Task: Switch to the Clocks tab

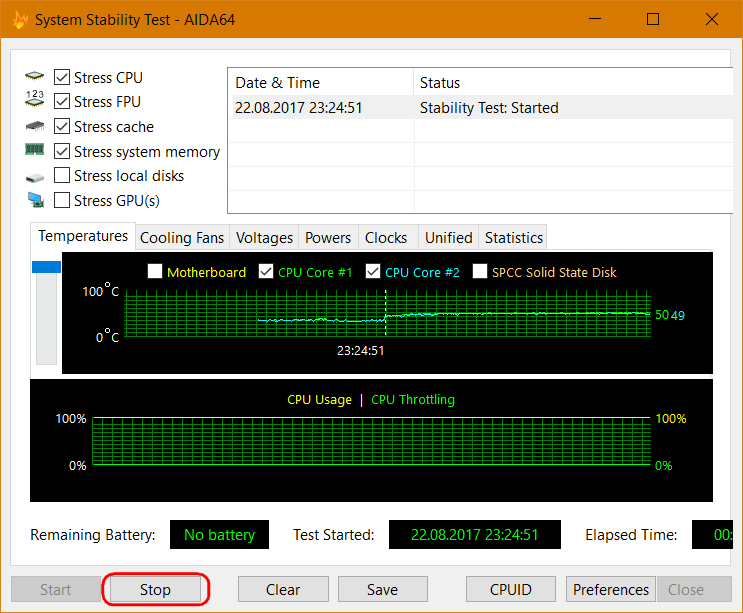Action: pos(386,237)
